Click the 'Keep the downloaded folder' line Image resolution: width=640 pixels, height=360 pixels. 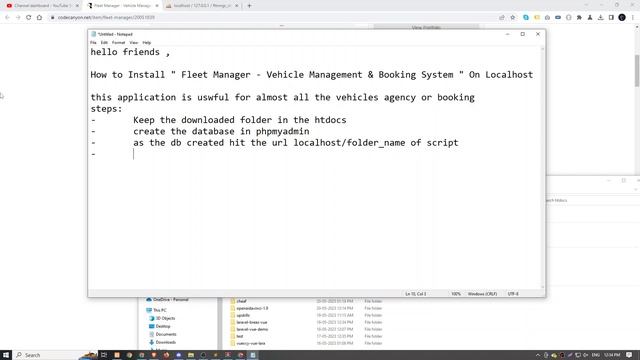(x=240, y=120)
